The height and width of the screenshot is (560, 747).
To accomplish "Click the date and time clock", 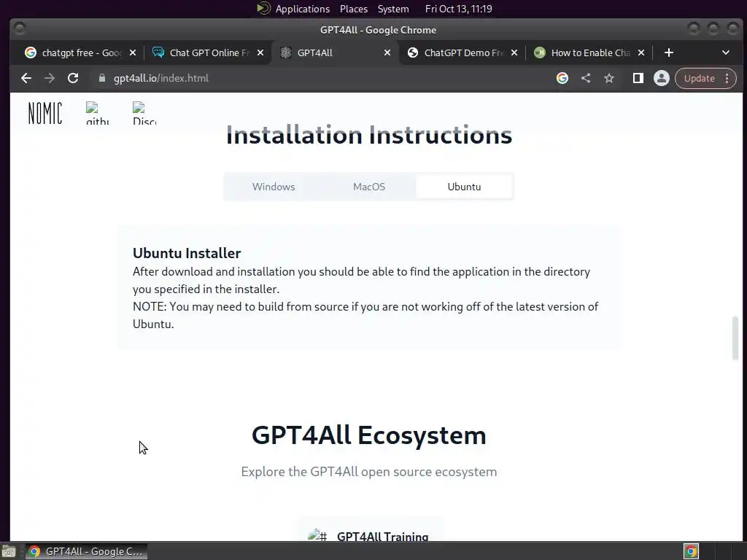I will tap(458, 9).
